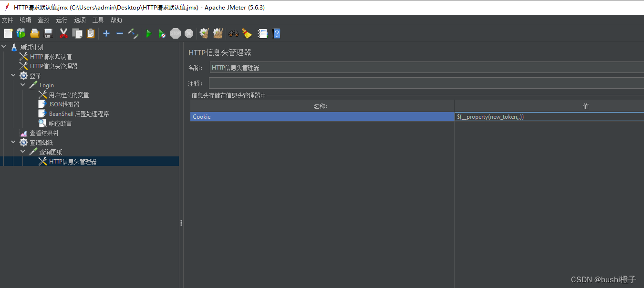Open the 选项 menu
Image resolution: width=644 pixels, height=288 pixels.
click(x=80, y=20)
